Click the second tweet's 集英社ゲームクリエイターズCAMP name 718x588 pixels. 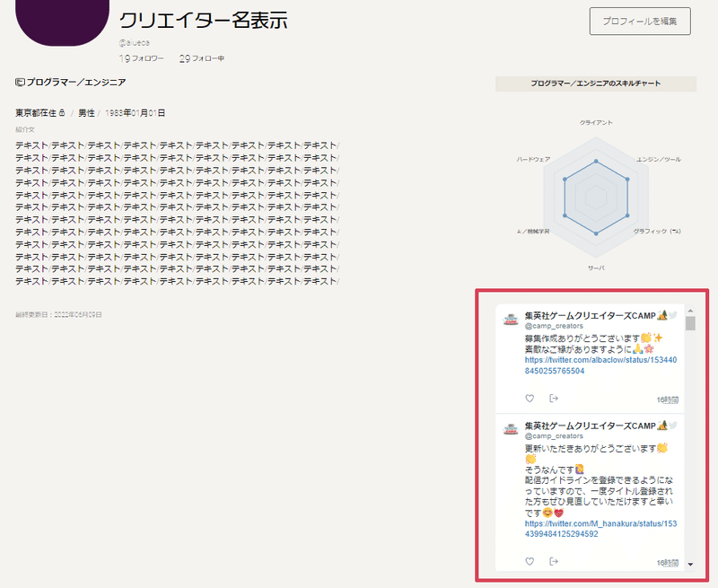(x=591, y=426)
